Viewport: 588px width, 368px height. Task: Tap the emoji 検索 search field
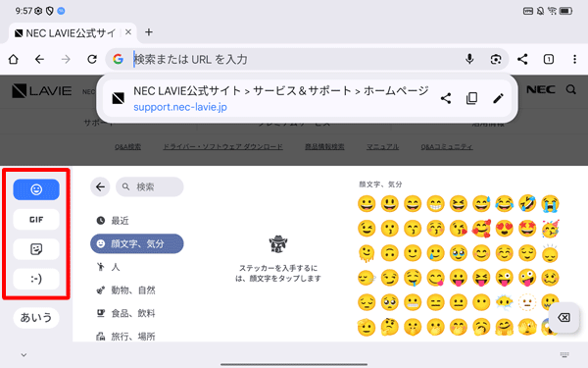[x=150, y=186]
